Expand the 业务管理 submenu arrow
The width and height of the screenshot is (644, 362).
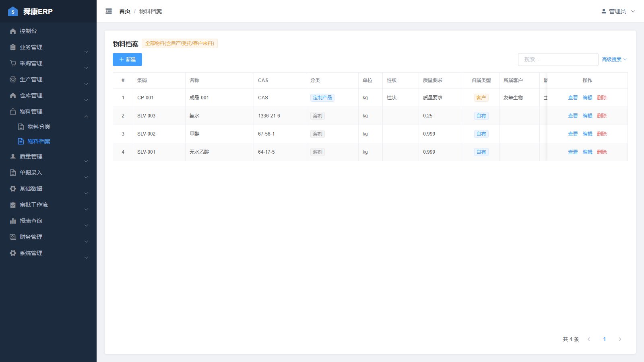pos(86,52)
